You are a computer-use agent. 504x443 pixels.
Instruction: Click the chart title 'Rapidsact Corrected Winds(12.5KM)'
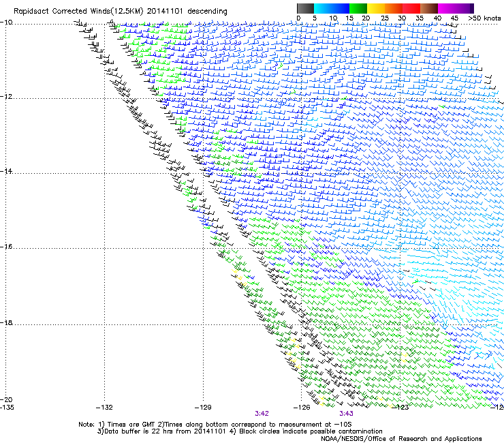point(78,12)
